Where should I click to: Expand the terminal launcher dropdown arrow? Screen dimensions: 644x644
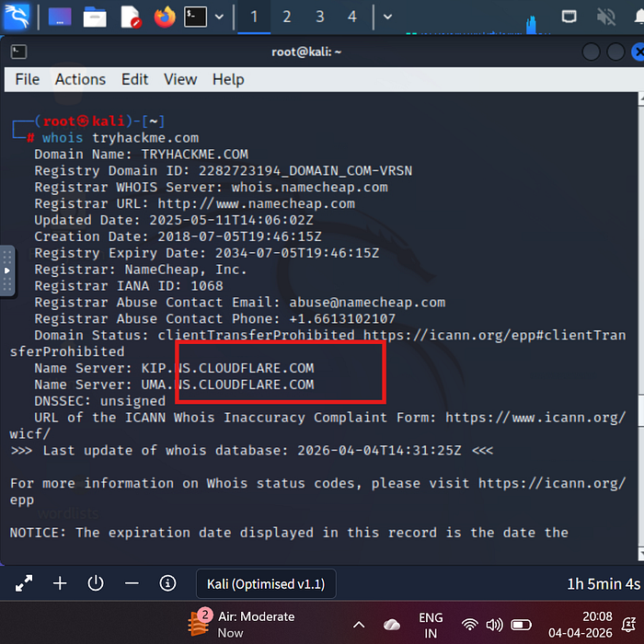coord(219,17)
